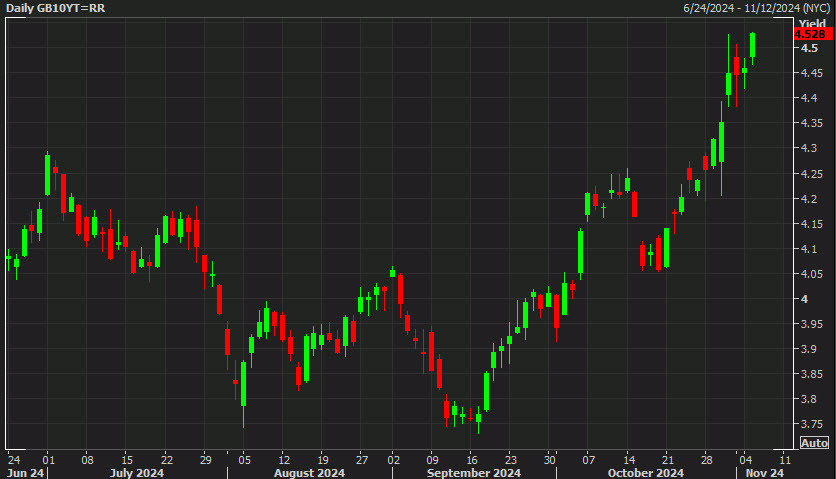Click the 05 date tick in August
This screenshot has height=479, width=836.
[x=244, y=460]
